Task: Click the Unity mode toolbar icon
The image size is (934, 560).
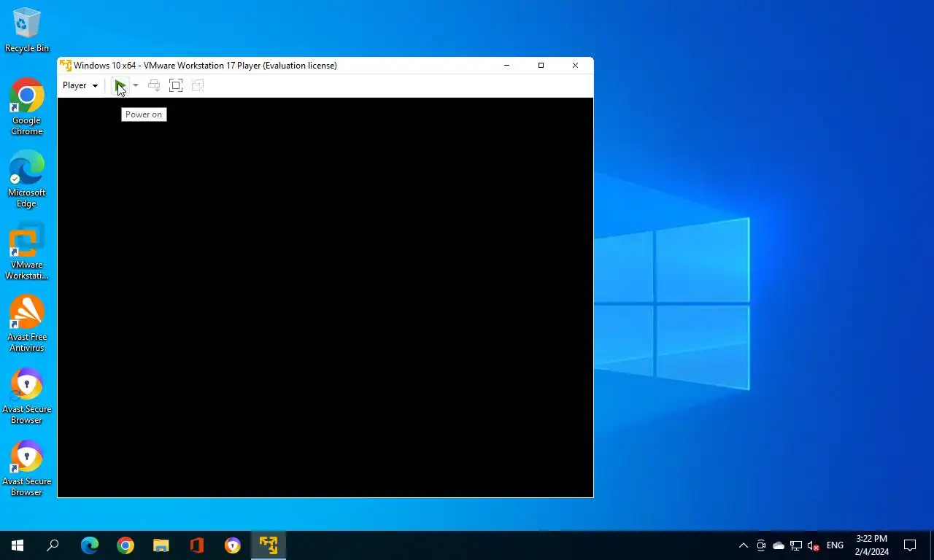Action: [198, 85]
